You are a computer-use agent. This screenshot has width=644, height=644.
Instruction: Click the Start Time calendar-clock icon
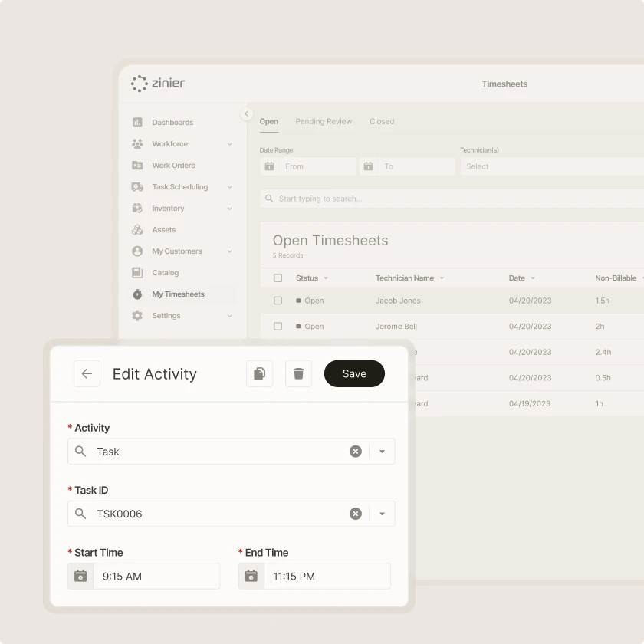[80, 577]
